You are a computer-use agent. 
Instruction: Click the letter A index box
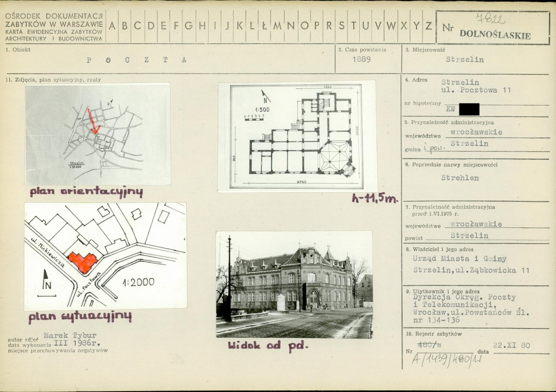coord(112,26)
